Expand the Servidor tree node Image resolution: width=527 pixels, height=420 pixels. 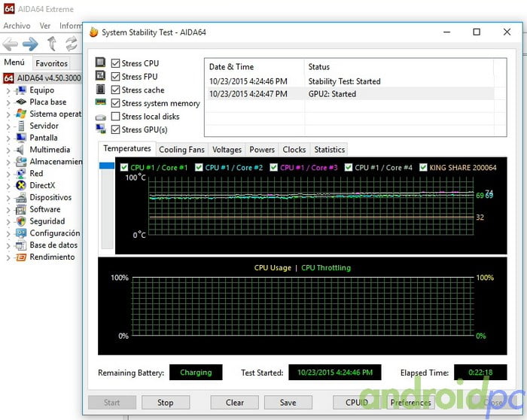(8, 126)
